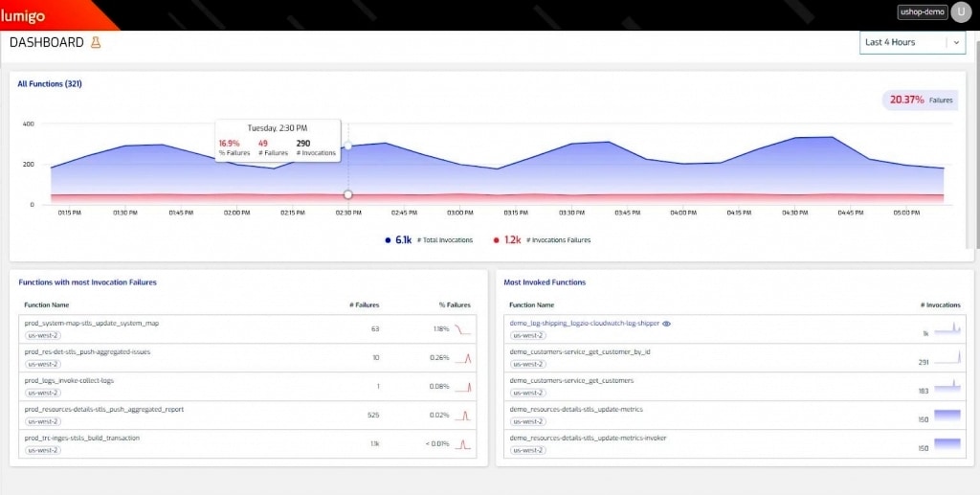Image resolution: width=980 pixels, height=495 pixels.
Task: Click the eye icon next to logzio-cloudwatch-log-shipper
Action: pyautogui.click(x=666, y=324)
